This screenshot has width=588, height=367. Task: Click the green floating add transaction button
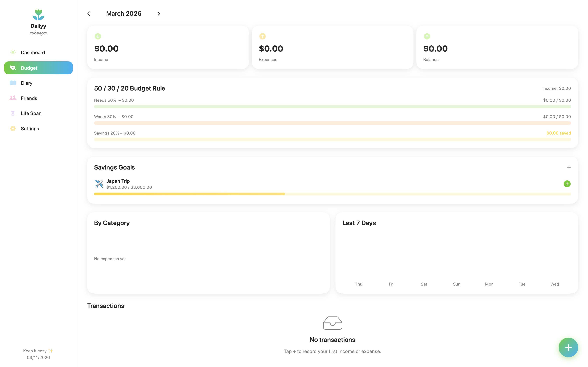pyautogui.click(x=568, y=347)
